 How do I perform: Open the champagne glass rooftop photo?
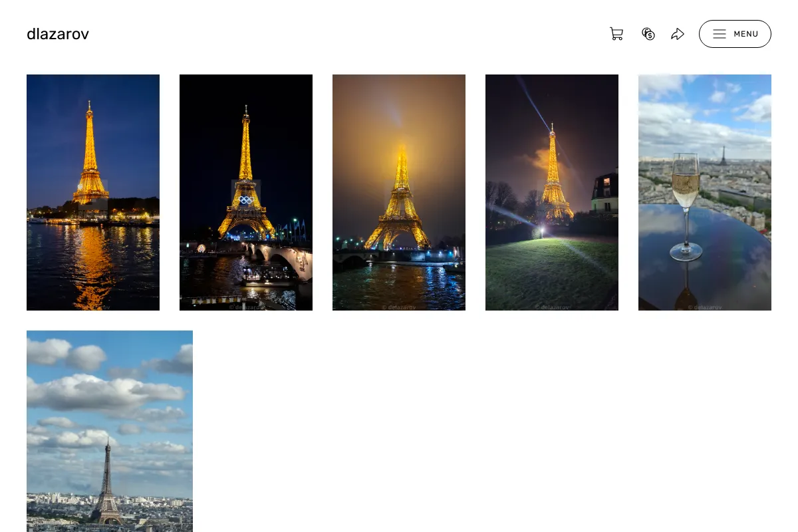coord(705,192)
